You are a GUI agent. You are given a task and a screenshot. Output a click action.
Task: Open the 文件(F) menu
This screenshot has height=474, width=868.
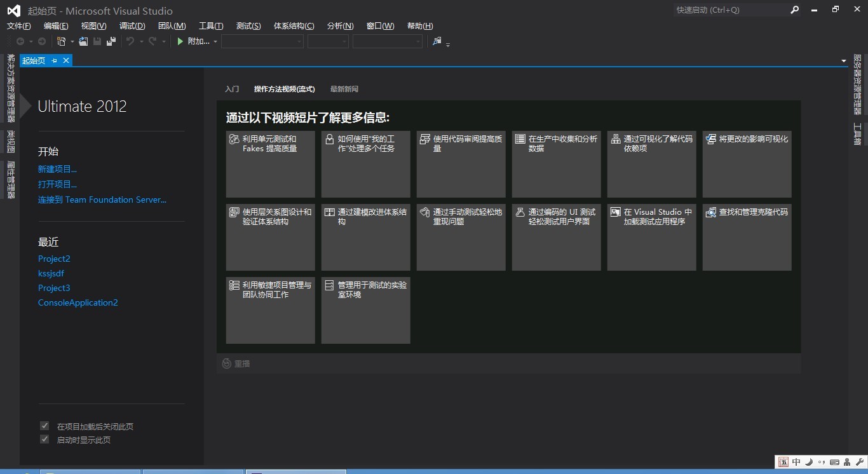[x=19, y=26]
